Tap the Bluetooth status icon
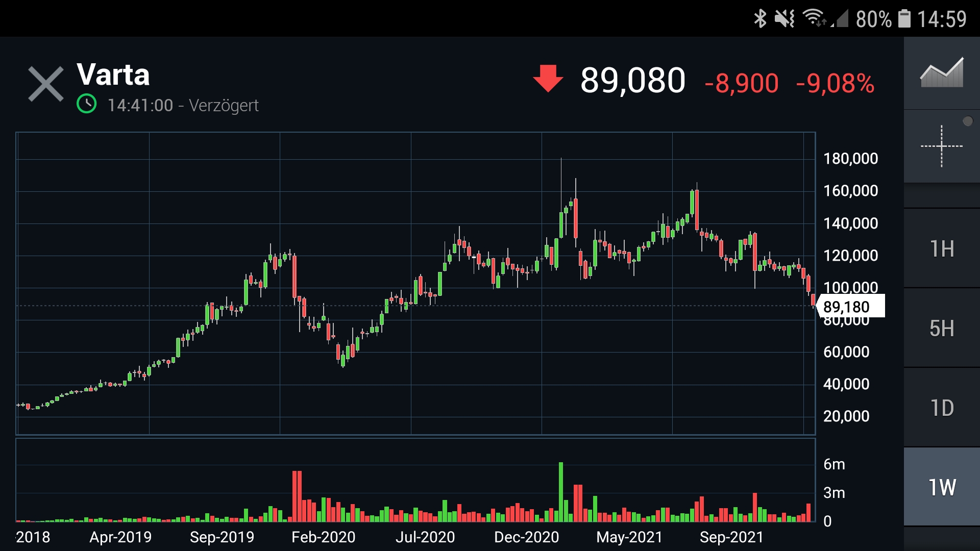 [x=760, y=19]
